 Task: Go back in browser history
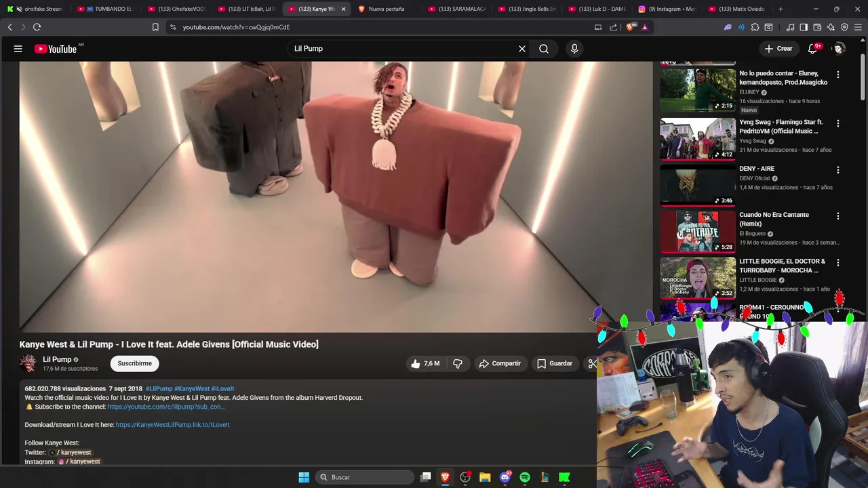(9, 27)
